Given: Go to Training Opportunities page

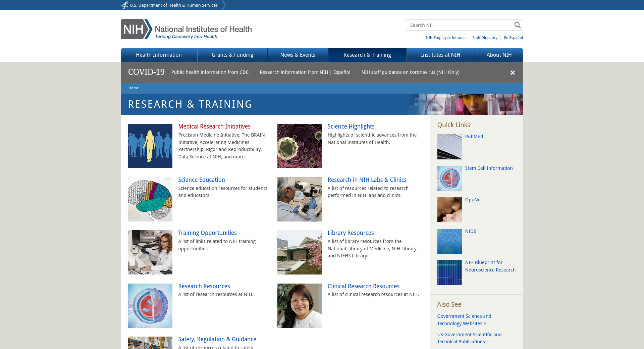Looking at the screenshot, I should (207, 233).
